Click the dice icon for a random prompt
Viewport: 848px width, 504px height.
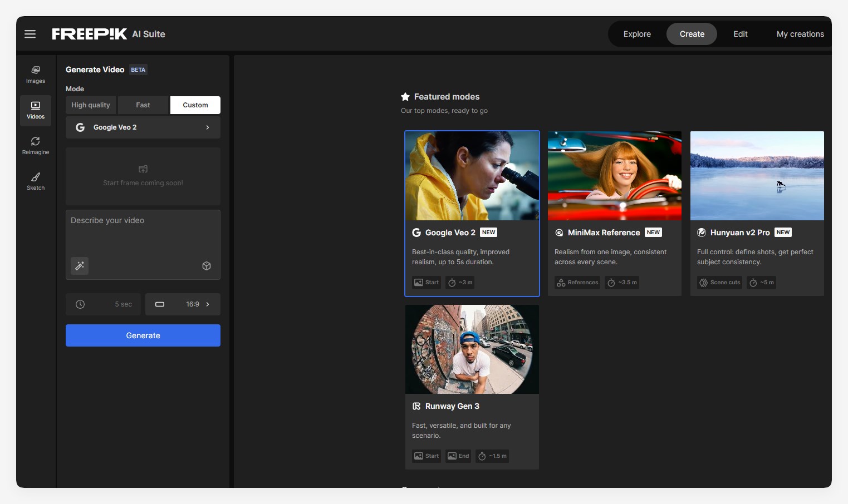click(206, 266)
